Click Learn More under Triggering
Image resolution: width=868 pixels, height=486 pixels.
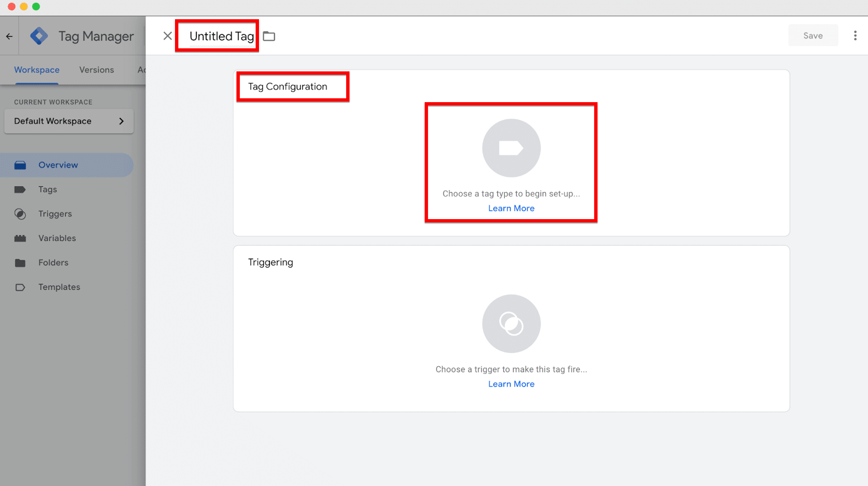pos(511,384)
